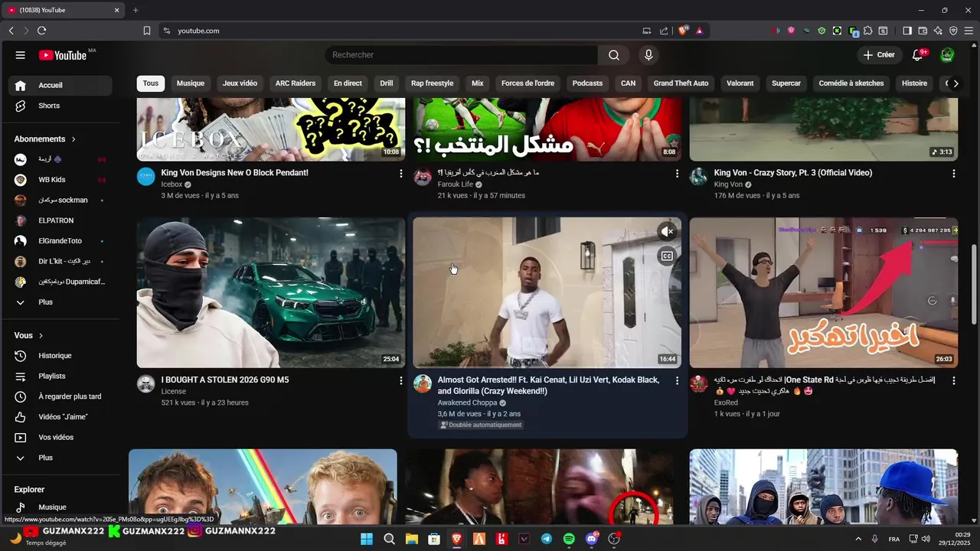The width and height of the screenshot is (980, 551).
Task: Open the Windows Start menu
Action: (x=367, y=539)
